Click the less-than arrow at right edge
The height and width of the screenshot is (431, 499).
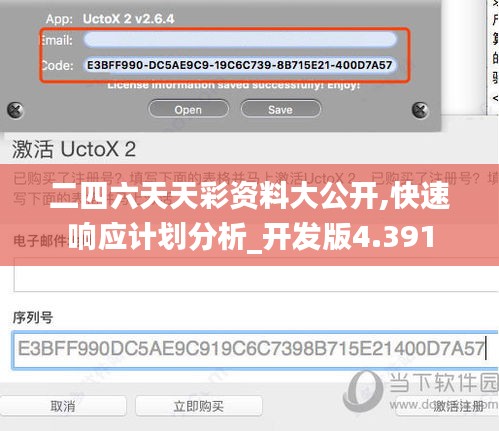[496, 98]
